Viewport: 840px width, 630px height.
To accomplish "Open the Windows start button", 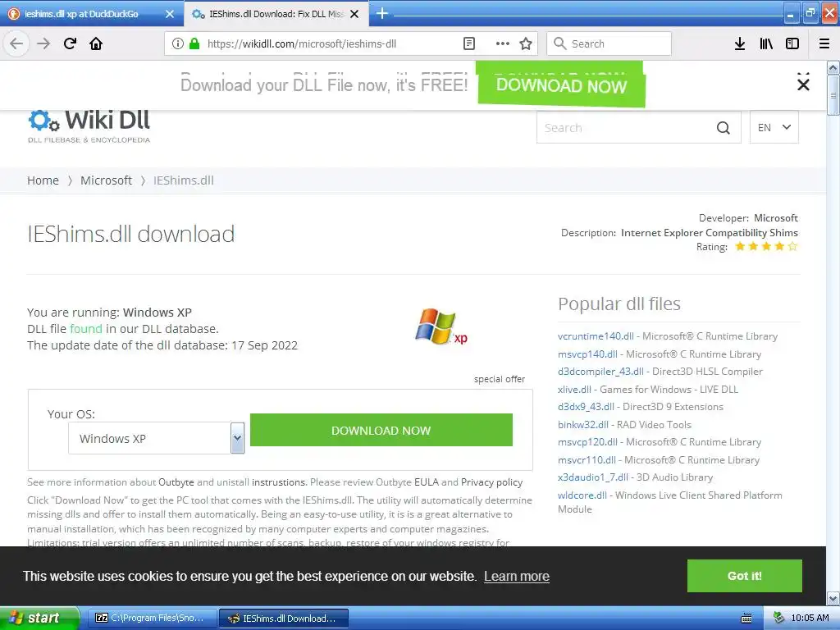I will (39, 619).
